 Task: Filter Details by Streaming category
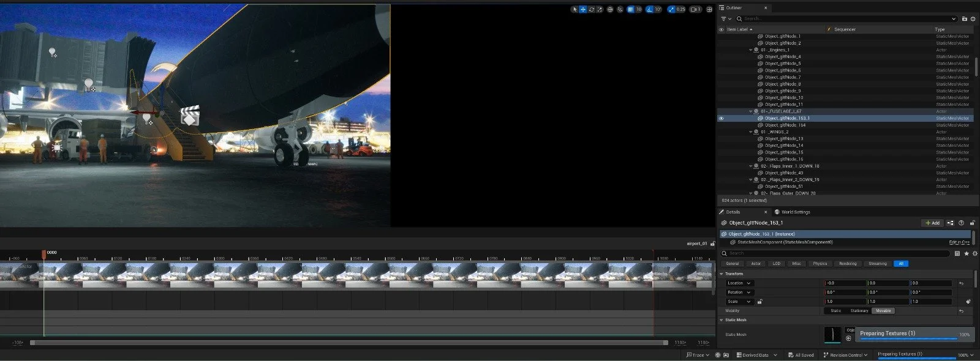click(878, 264)
